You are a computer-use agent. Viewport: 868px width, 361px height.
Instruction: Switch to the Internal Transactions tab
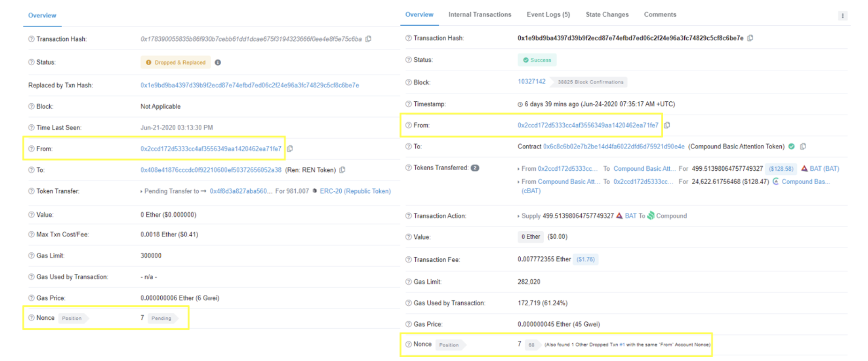[479, 15]
